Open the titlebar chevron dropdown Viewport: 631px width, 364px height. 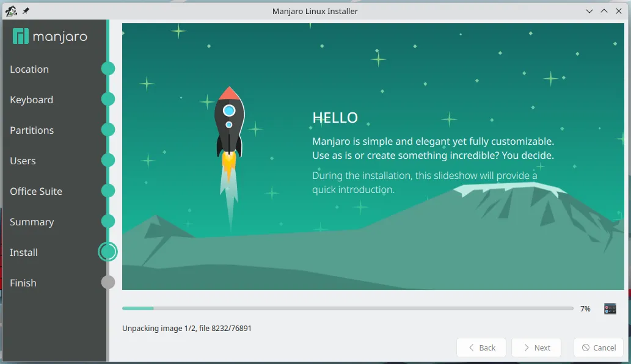(x=588, y=10)
